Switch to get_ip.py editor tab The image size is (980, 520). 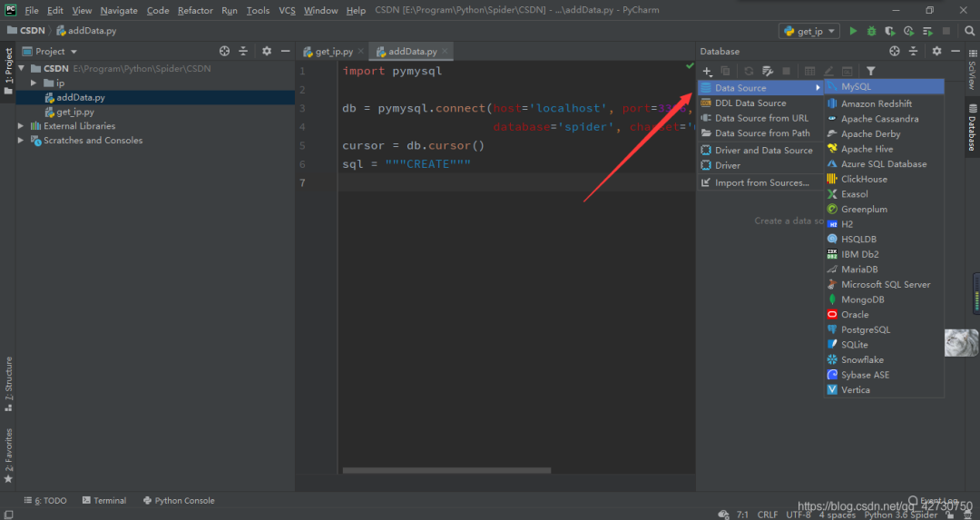click(334, 52)
